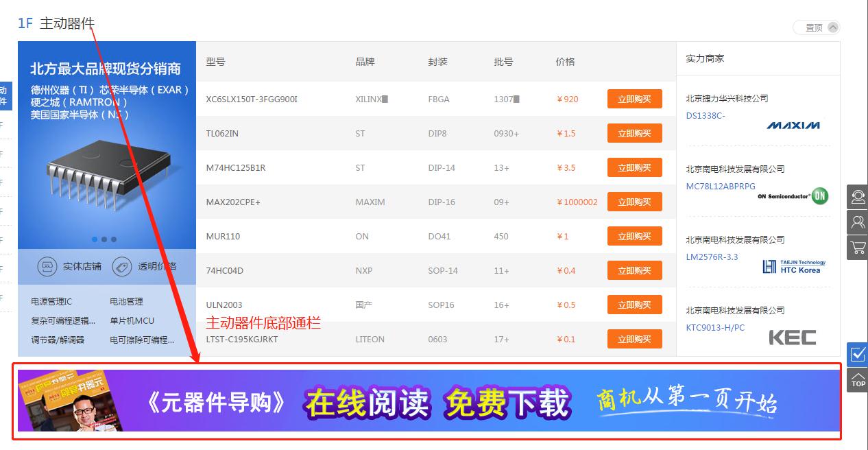
Task: Open the merchant name above LM2576R-3.3
Action: click(735, 239)
